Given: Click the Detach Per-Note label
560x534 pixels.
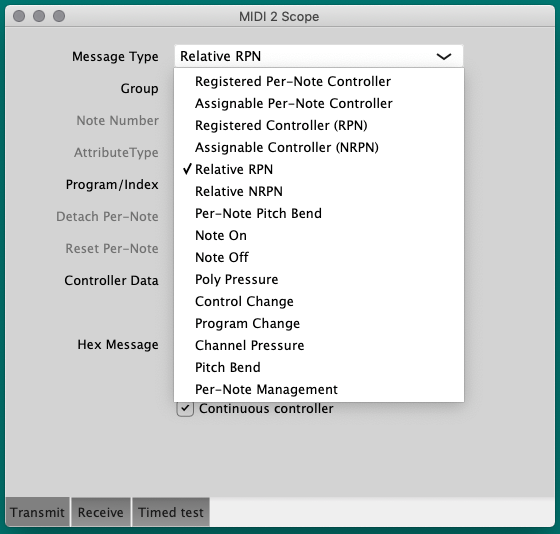Looking at the screenshot, I should (107, 217).
